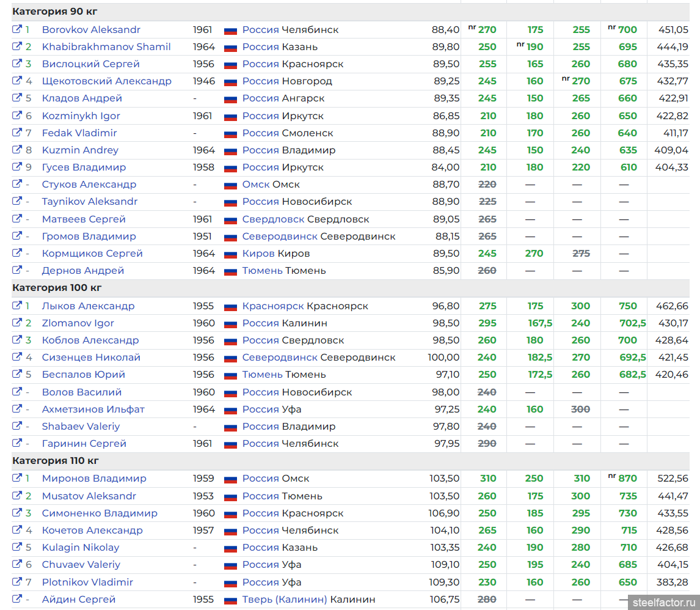
Task: Open external link icon beside Zlomanov Igor
Action: coord(17,323)
